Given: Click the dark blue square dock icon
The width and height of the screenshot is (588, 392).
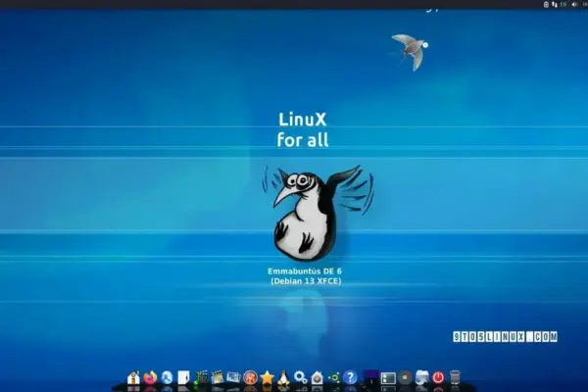Looking at the screenshot, I should [x=371, y=377].
